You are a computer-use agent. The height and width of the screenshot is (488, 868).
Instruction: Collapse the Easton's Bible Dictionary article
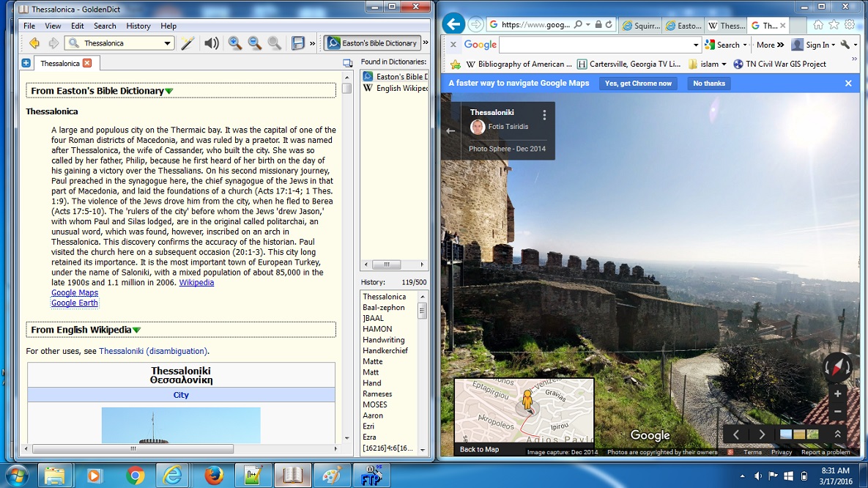[x=169, y=91]
